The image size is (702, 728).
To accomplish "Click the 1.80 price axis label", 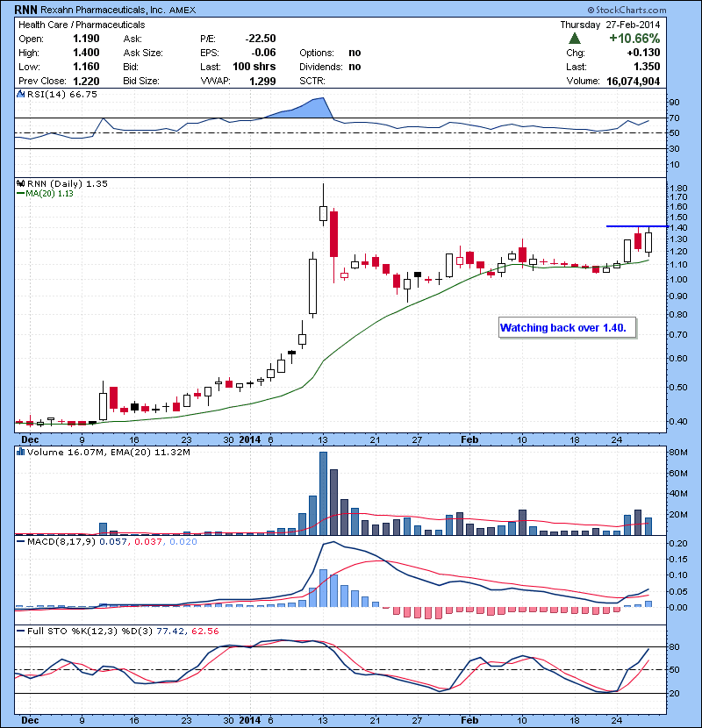I will (679, 189).
